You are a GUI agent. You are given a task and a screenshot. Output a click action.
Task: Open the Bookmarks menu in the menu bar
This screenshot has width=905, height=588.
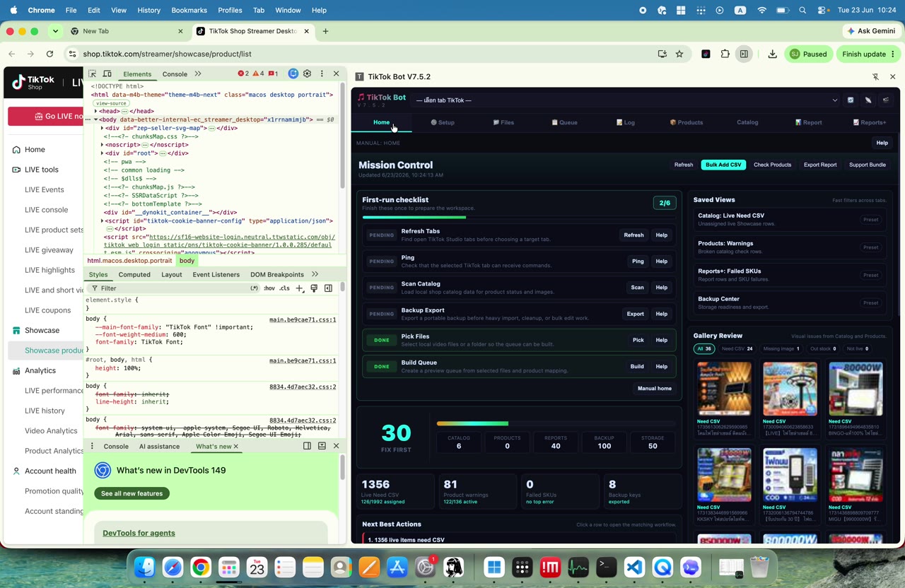pyautogui.click(x=189, y=11)
